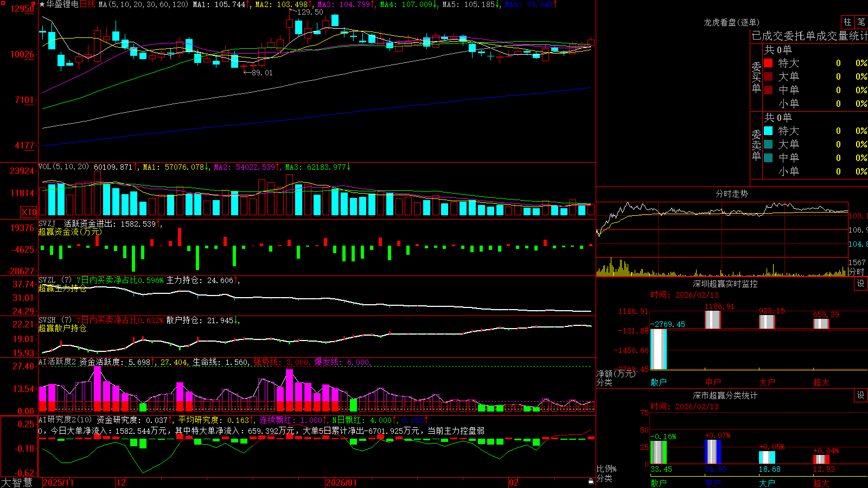Click the 散户持仓: 21.945 value
This screenshot has height=488, width=868.
tap(200, 320)
